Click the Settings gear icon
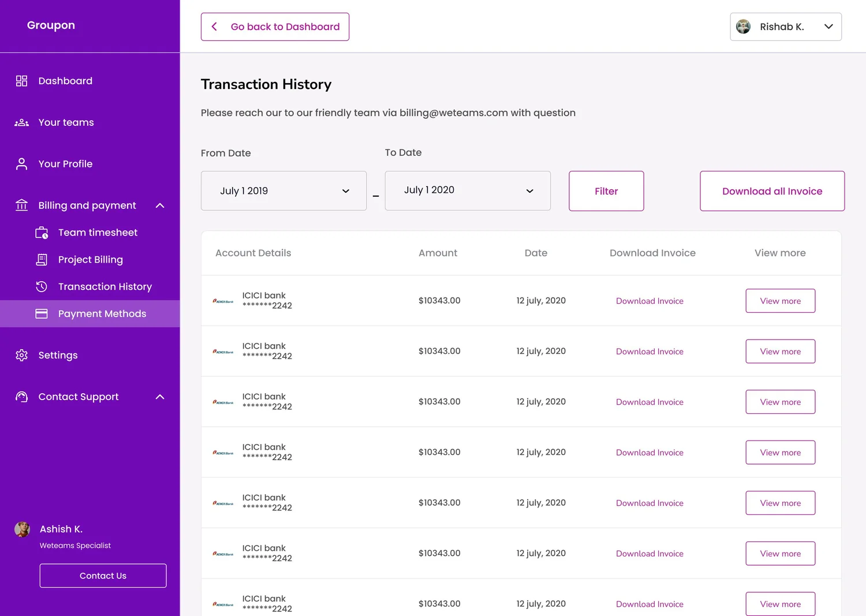The width and height of the screenshot is (866, 616). click(21, 355)
